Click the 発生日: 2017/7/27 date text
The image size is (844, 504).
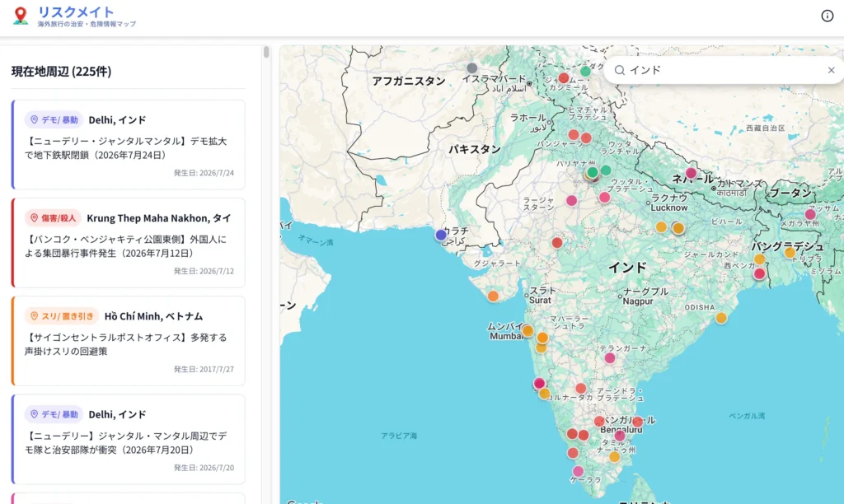point(204,370)
